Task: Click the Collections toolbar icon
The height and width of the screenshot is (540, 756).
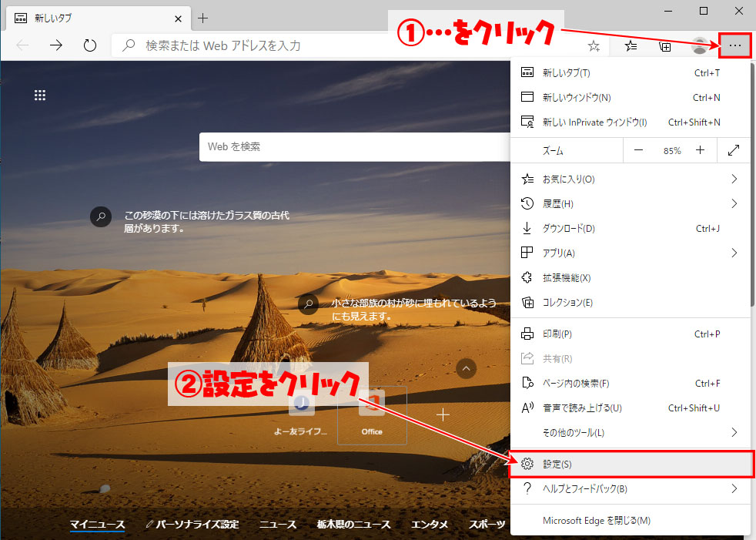Action: [665, 46]
